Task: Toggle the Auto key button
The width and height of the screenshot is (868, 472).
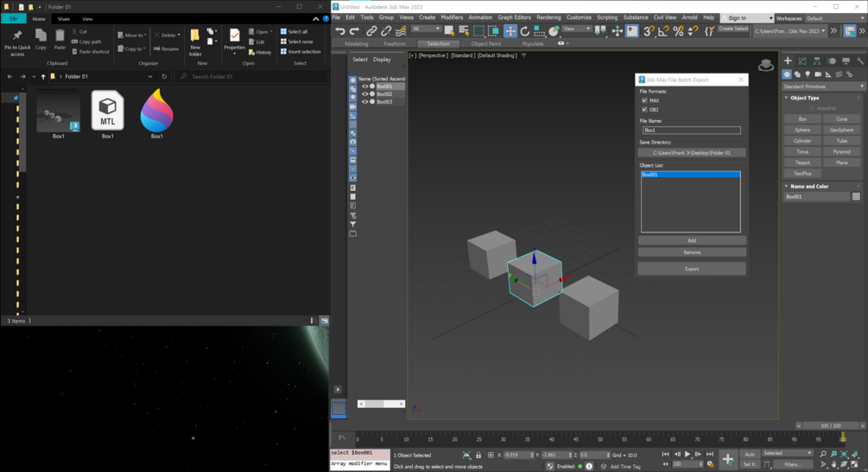Action: pos(750,454)
